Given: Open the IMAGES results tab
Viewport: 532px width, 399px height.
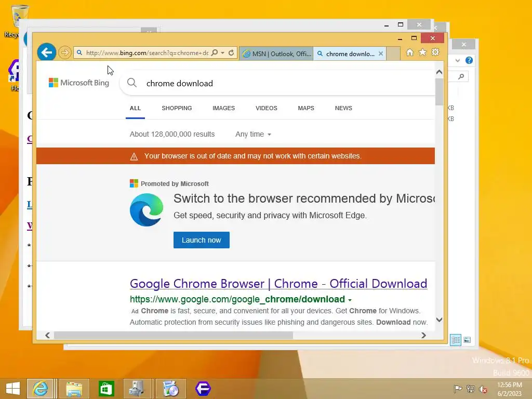Looking at the screenshot, I should 223,108.
